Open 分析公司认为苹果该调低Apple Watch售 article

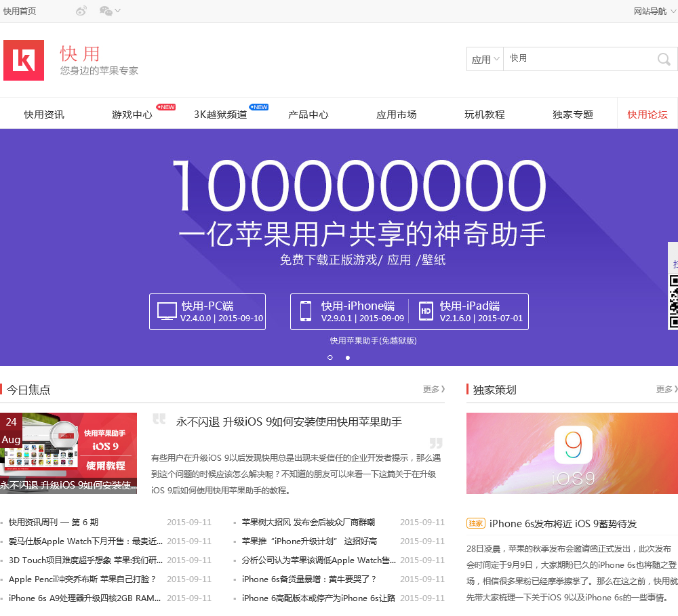pos(319,560)
